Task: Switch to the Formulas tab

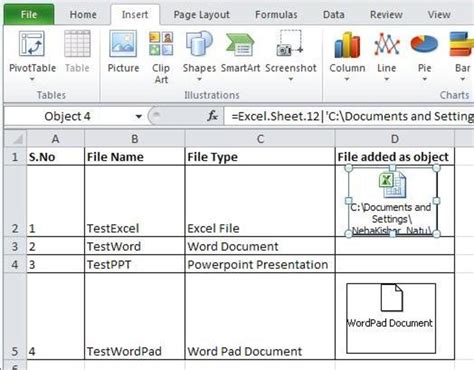Action: (x=276, y=15)
